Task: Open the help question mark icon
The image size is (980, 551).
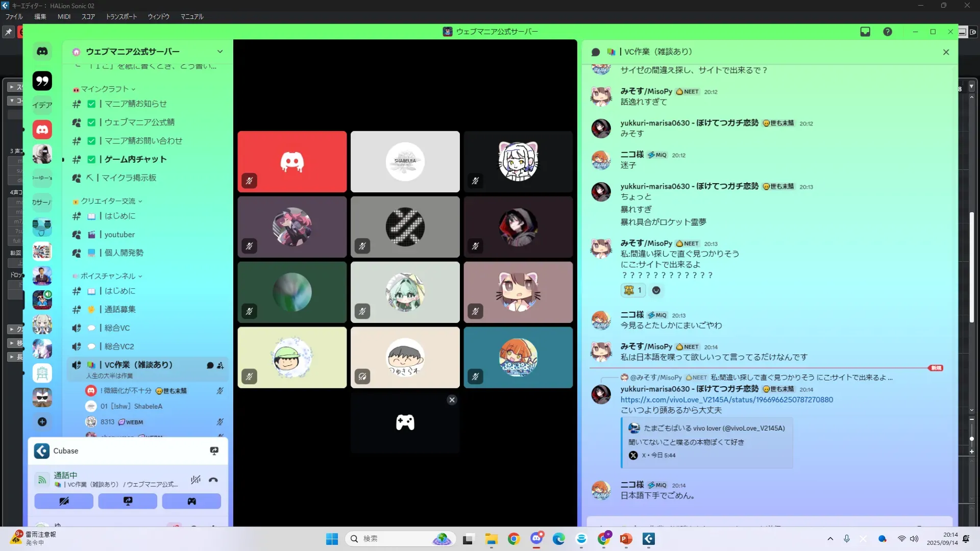Action: [x=888, y=32]
